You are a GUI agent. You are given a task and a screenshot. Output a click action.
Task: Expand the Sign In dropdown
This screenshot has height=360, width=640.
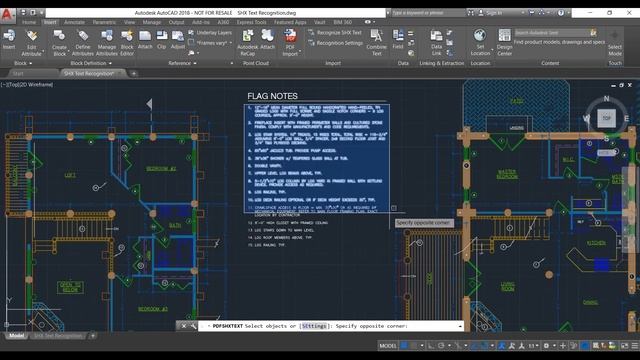[522, 13]
